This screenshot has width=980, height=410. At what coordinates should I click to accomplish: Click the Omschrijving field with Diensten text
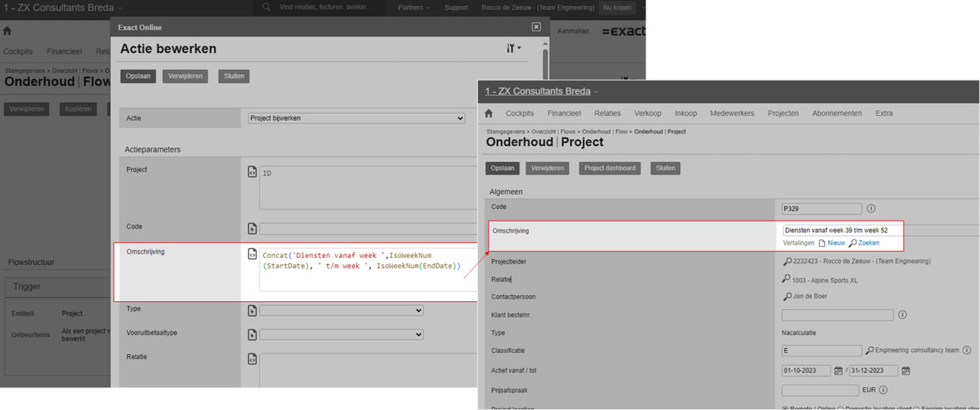(x=840, y=230)
